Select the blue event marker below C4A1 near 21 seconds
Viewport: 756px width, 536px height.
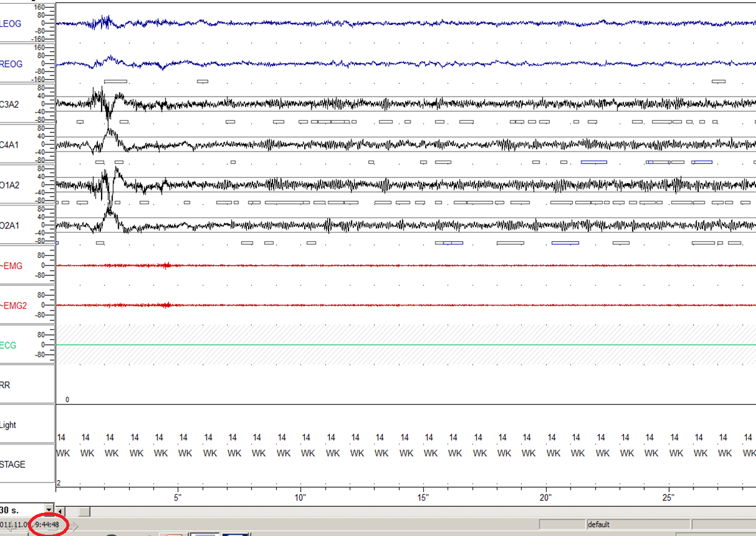pyautogui.click(x=594, y=162)
